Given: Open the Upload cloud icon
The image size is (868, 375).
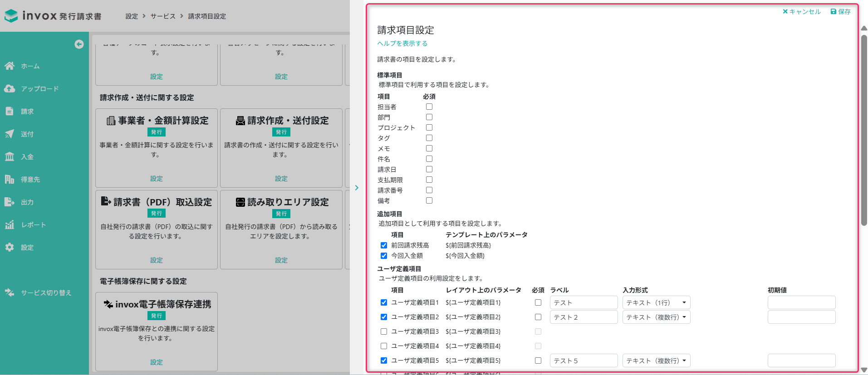Looking at the screenshot, I should tap(10, 88).
